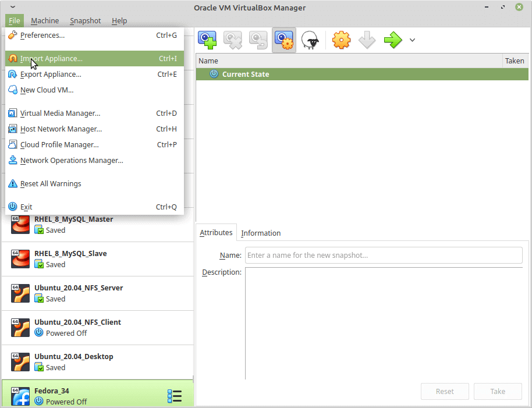Viewport: 532px width, 408px height.
Task: Open the Fedora_34 machine tools menu icon
Action: point(175,396)
